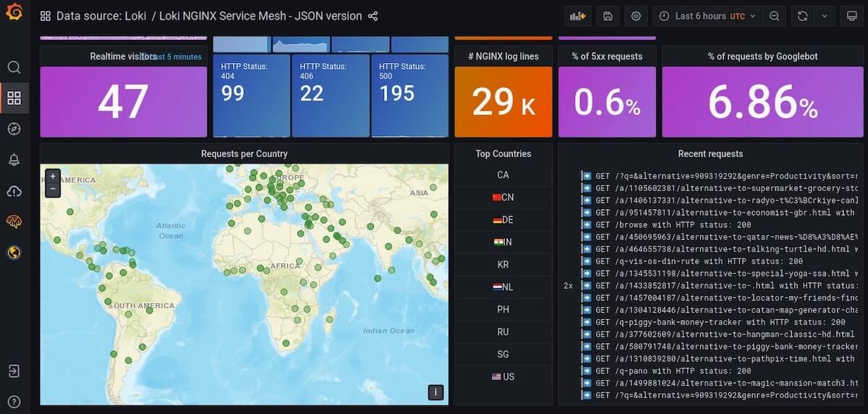Select the NL row in Top Countries
This screenshot has height=414, width=868.
(x=503, y=287)
